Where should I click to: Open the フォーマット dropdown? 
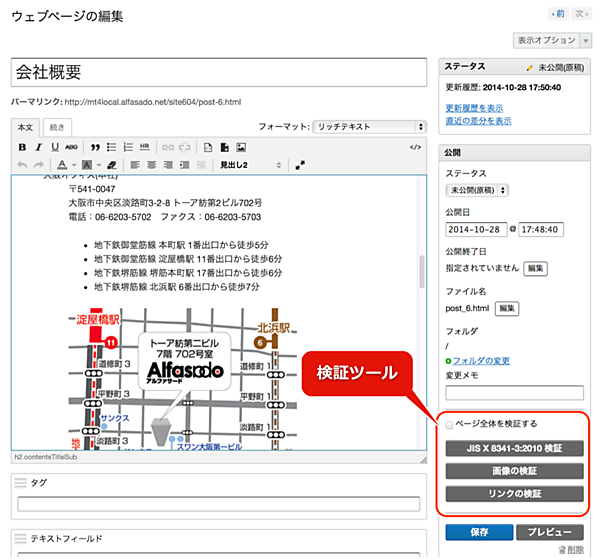pyautogui.click(x=367, y=127)
